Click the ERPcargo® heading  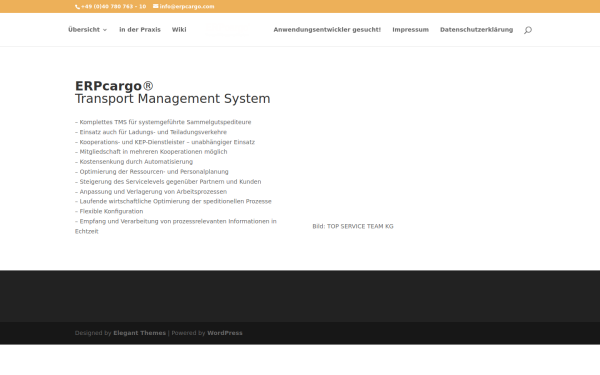[x=114, y=86]
